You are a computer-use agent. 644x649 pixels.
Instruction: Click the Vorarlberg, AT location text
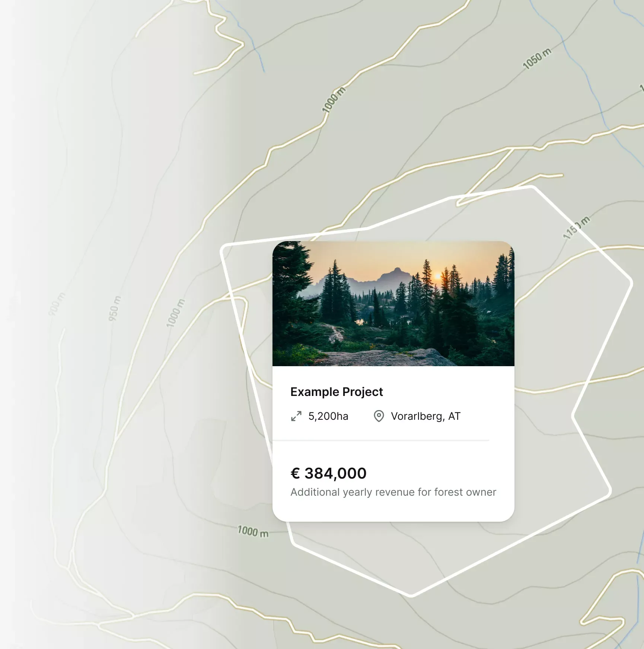425,416
